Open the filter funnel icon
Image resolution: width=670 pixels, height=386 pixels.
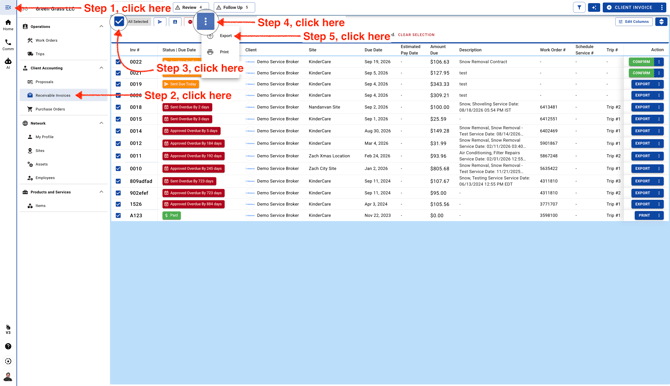[579, 7]
